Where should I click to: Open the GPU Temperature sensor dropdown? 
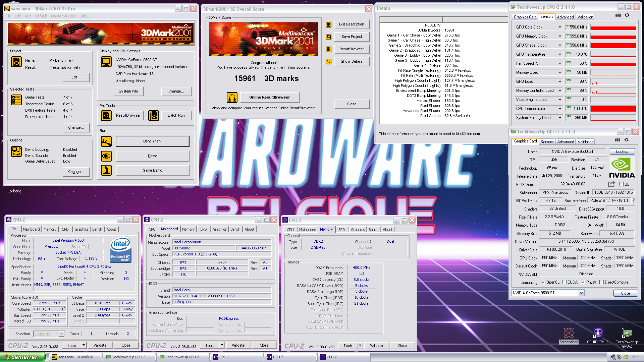click(559, 54)
